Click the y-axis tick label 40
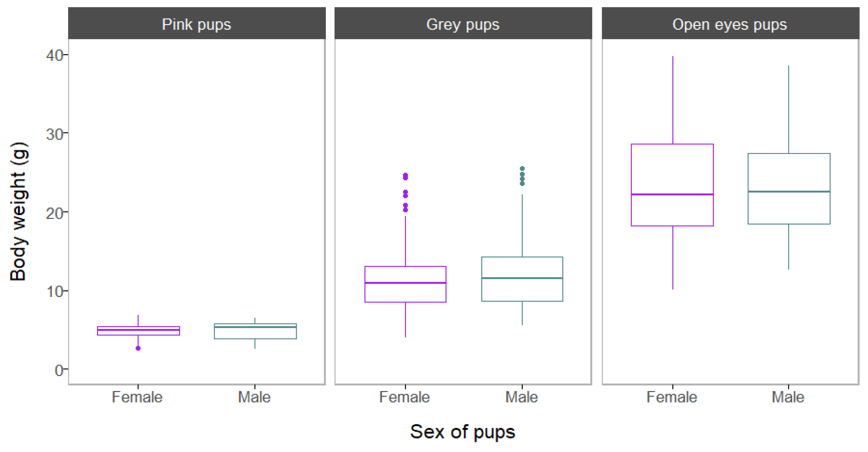 click(55, 55)
